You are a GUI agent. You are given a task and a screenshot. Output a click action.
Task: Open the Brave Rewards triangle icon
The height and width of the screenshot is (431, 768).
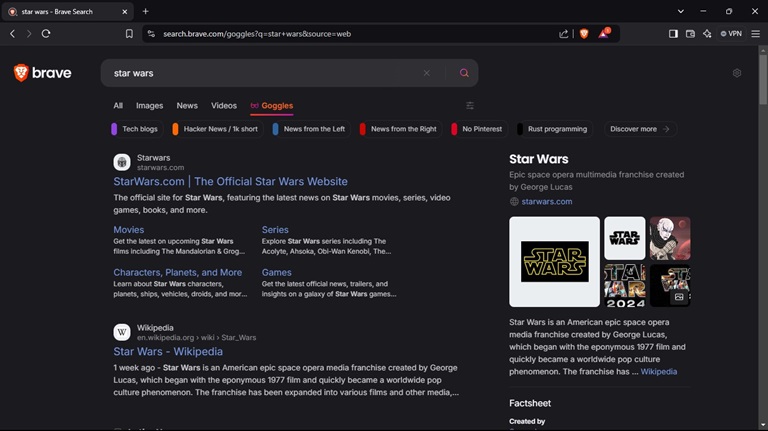click(x=604, y=33)
